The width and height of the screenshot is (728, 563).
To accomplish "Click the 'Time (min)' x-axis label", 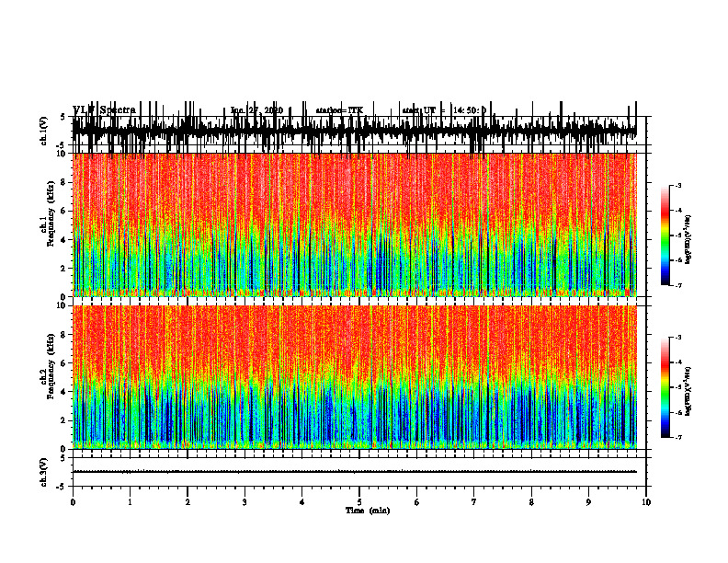I will [368, 511].
